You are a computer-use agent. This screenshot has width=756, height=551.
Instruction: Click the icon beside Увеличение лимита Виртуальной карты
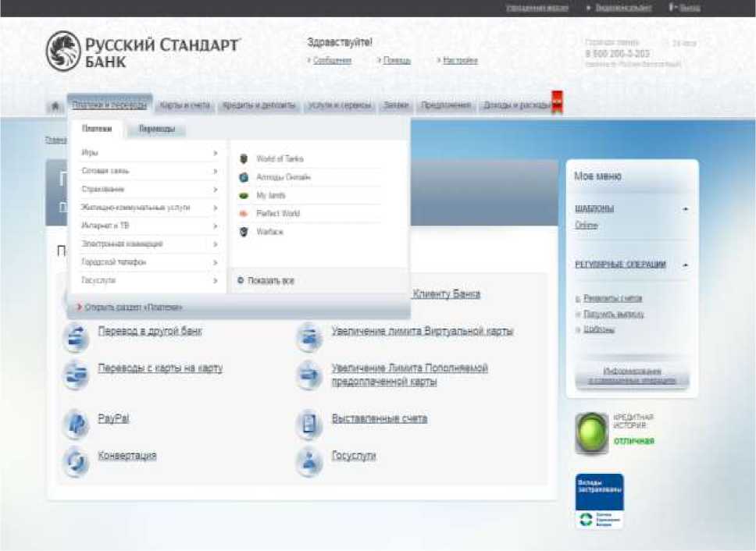point(309,336)
